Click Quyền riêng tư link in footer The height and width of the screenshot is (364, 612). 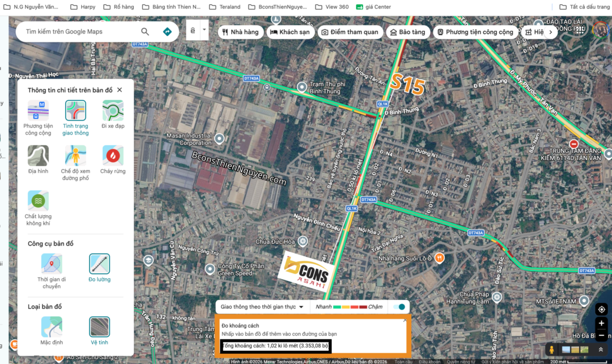pyautogui.click(x=461, y=362)
